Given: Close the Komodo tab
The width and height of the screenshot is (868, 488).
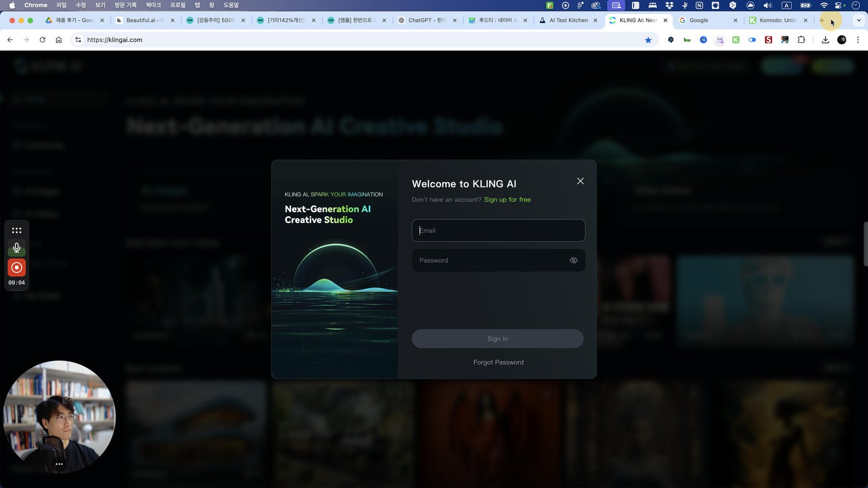Looking at the screenshot, I should [806, 20].
